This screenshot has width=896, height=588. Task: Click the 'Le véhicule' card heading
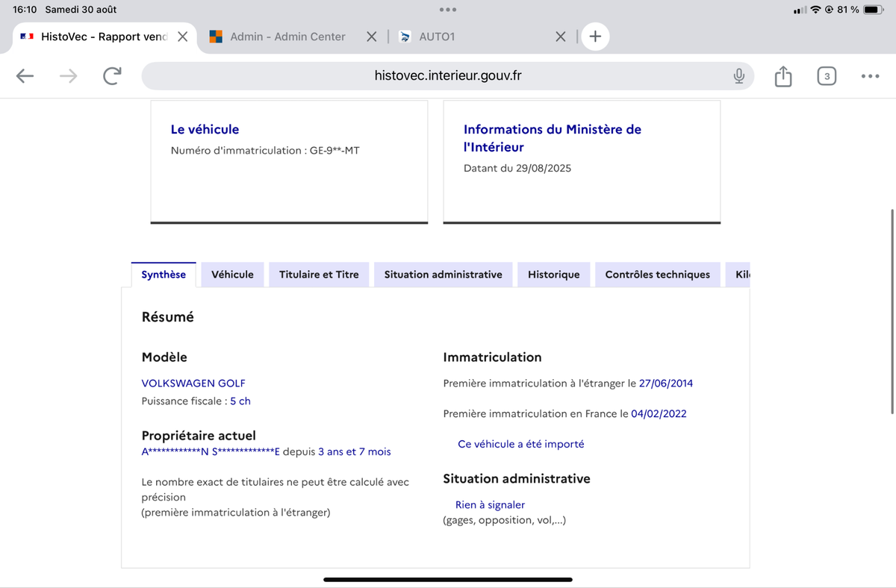tap(205, 130)
